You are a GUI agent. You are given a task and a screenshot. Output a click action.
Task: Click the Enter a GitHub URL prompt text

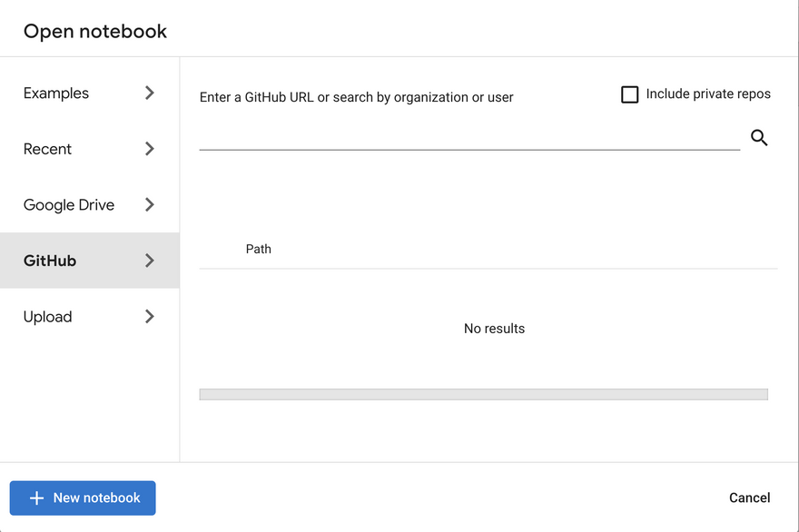(356, 97)
